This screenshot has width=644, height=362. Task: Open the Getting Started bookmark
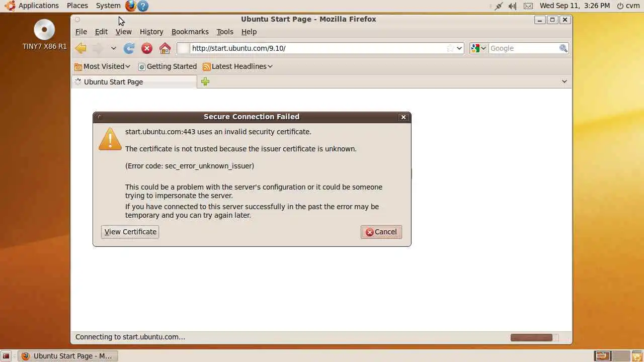pos(167,66)
